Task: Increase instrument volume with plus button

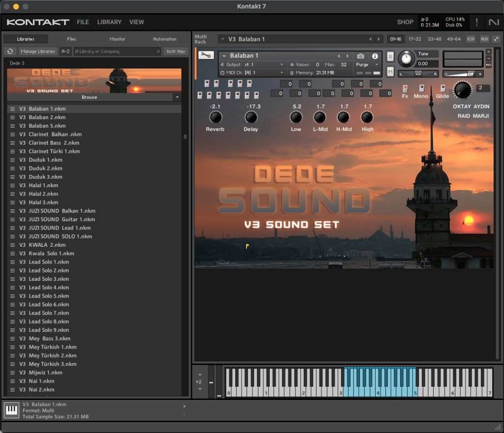Action: 480,74
